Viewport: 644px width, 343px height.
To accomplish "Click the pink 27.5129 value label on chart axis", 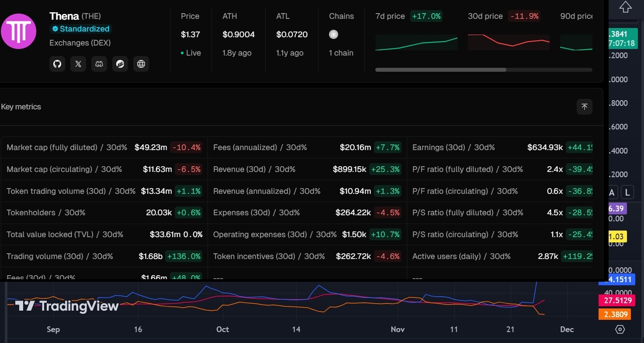I will coord(616,301).
